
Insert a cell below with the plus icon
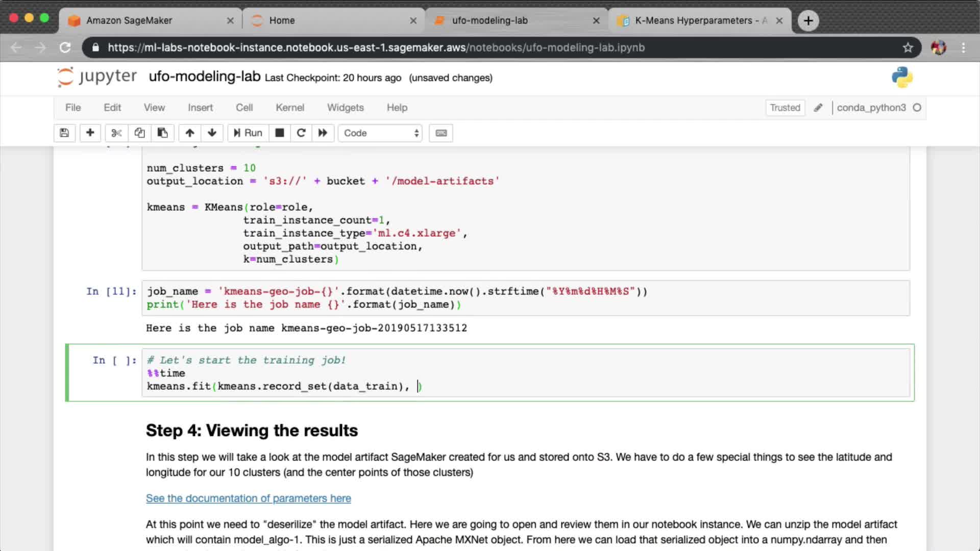pos(90,133)
